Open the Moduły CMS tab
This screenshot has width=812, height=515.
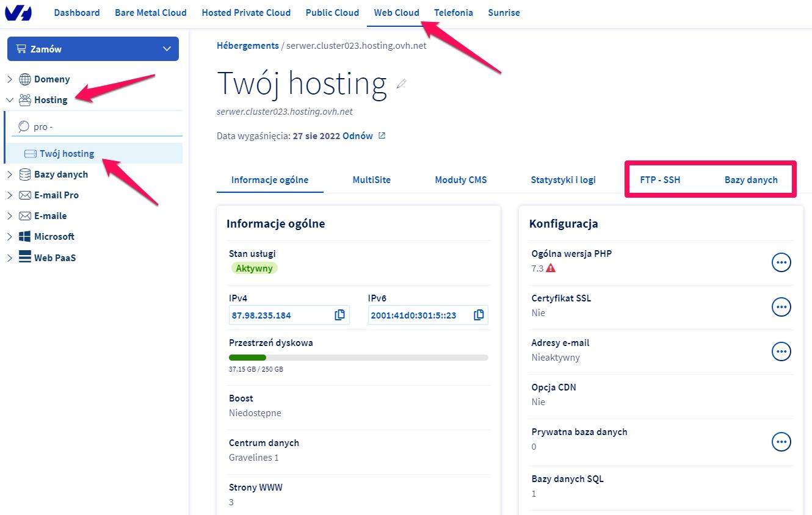461,180
